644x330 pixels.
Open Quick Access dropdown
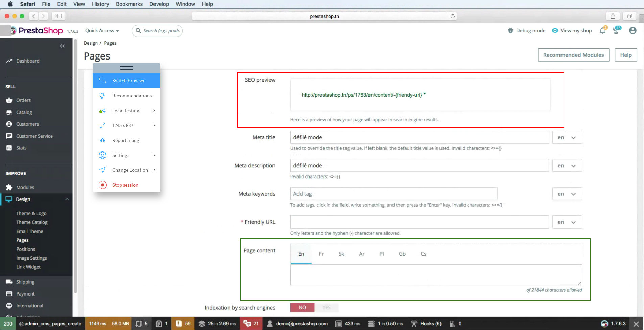(x=102, y=31)
